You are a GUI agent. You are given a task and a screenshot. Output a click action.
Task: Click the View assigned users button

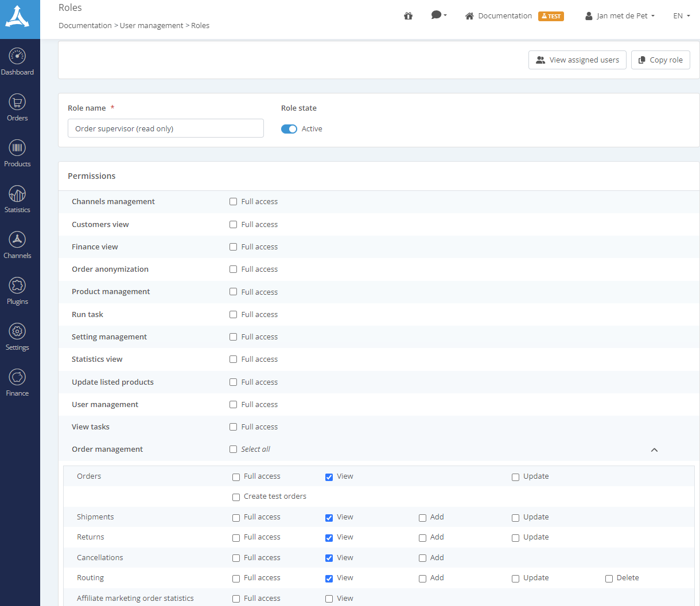[577, 60]
